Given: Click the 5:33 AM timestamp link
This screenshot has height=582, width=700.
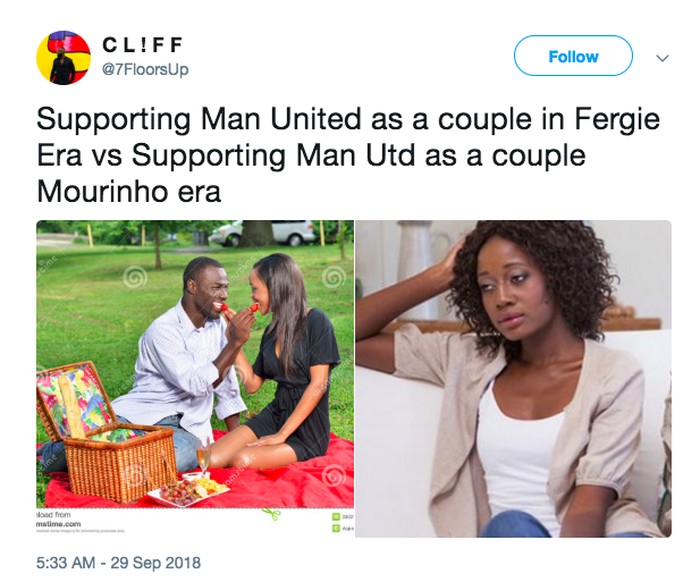Looking at the screenshot, I should (x=66, y=562).
